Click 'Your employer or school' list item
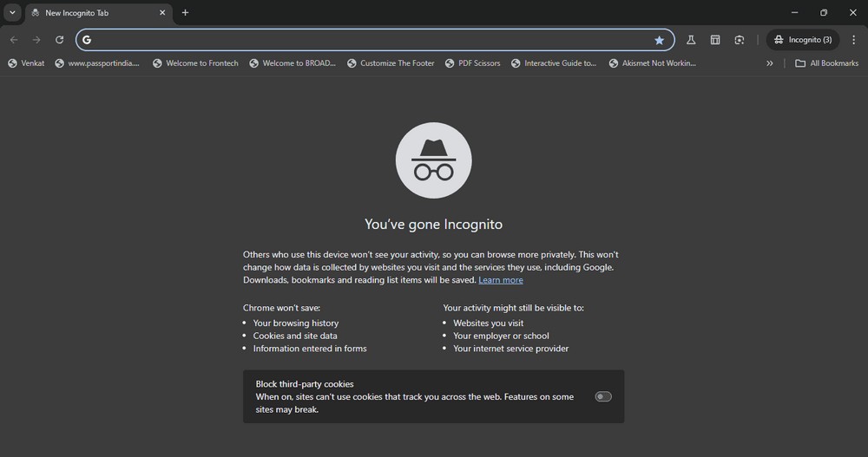Screen dimensions: 868x457 pyautogui.click(x=501, y=336)
